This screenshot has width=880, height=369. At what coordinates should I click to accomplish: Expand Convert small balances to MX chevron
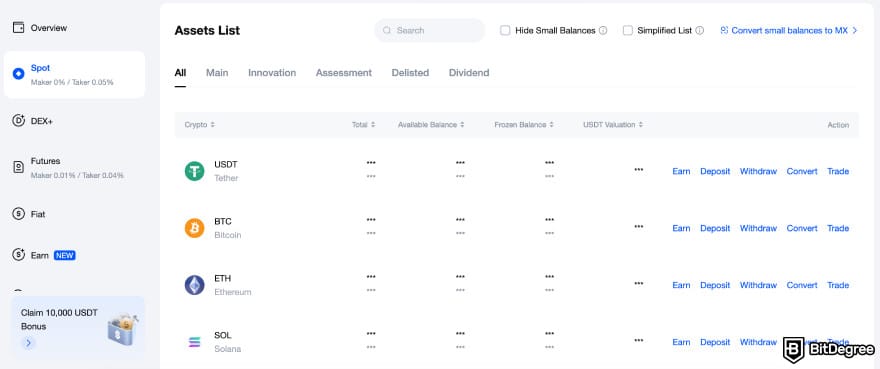coord(855,30)
